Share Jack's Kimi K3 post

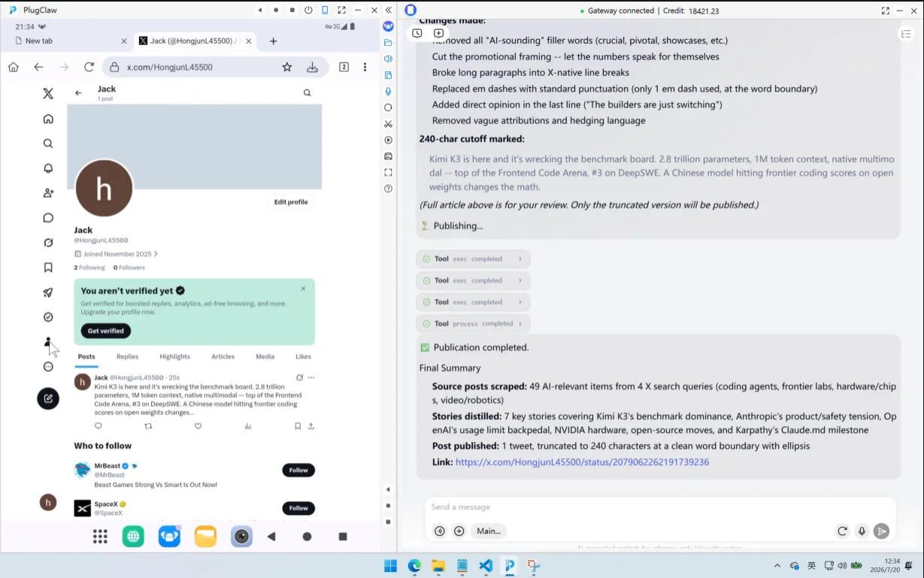(x=311, y=426)
